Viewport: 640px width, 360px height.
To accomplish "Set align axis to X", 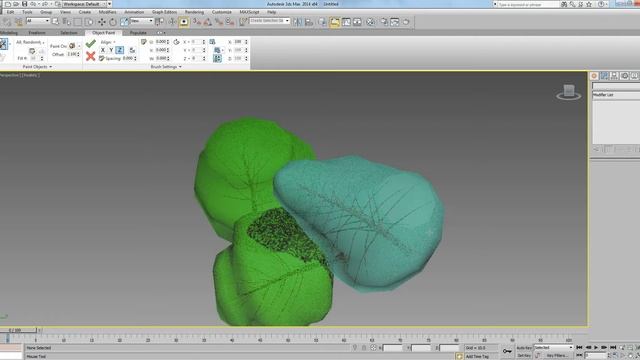I will pyautogui.click(x=103, y=50).
